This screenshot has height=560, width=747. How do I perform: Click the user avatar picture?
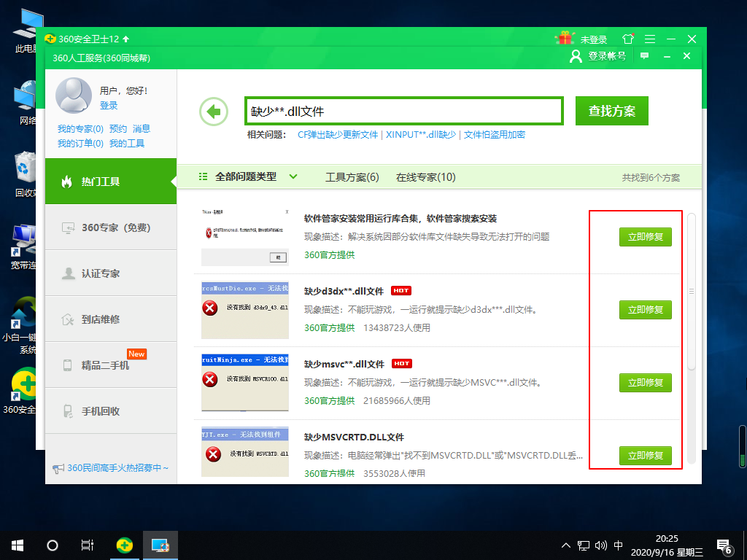tap(74, 96)
